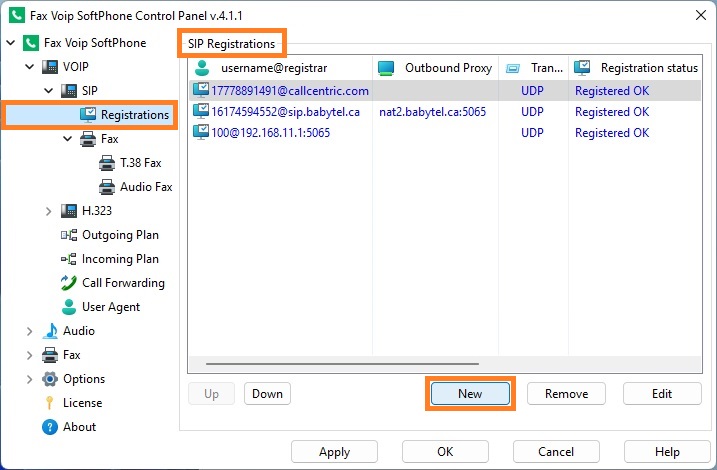Click the Help button
The width and height of the screenshot is (717, 470).
tap(667, 452)
